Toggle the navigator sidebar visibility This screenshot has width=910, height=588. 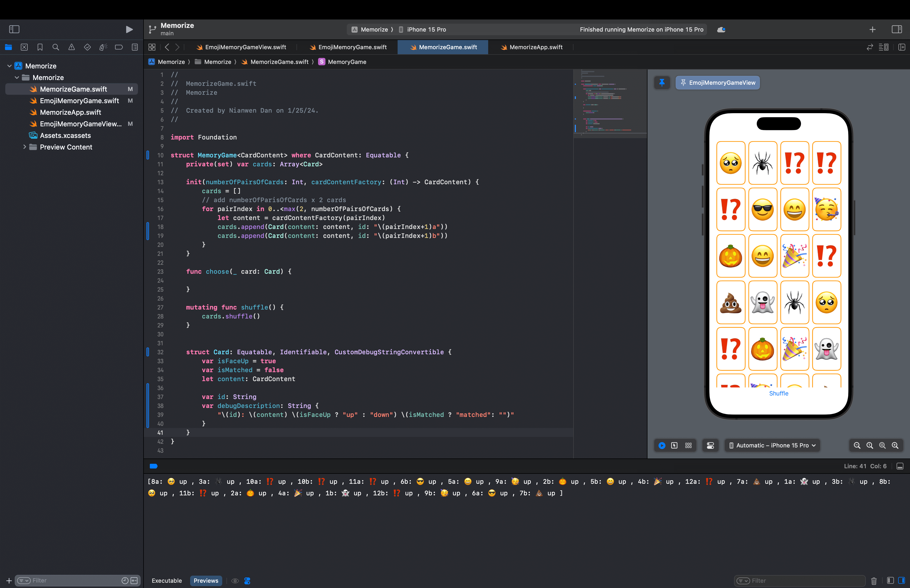(x=14, y=29)
